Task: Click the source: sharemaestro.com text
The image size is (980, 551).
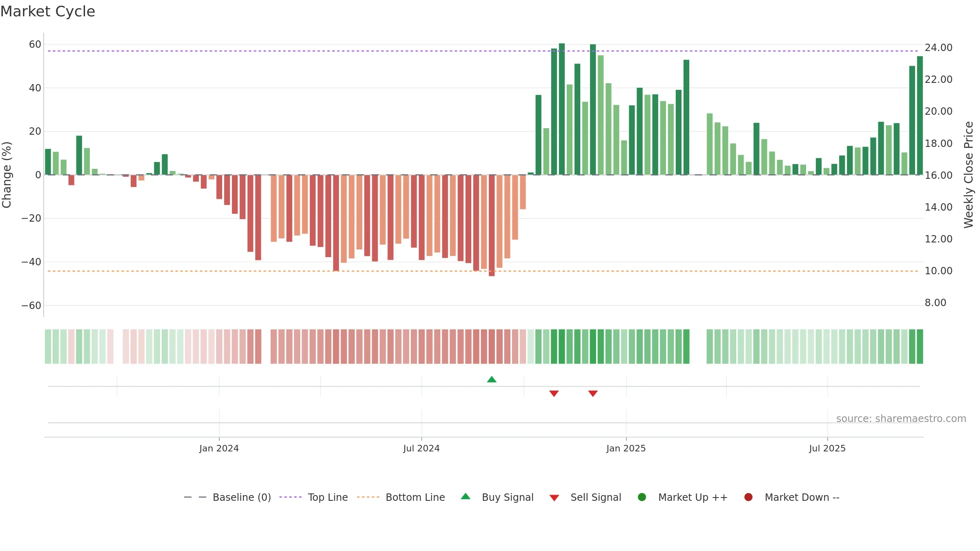Action: (901, 418)
